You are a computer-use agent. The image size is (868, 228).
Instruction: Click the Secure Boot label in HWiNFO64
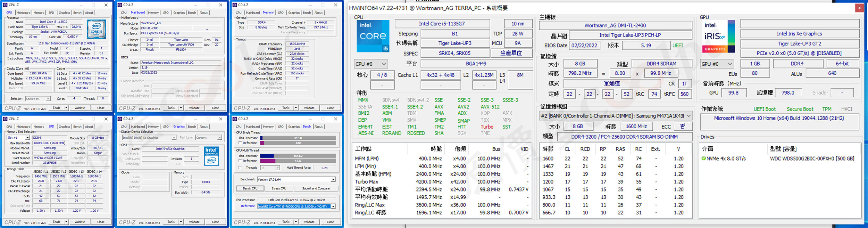point(800,109)
